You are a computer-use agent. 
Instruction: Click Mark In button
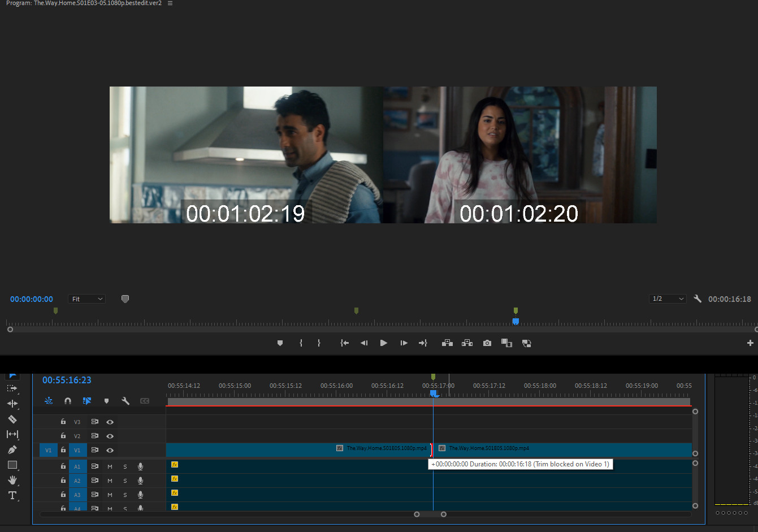301,343
